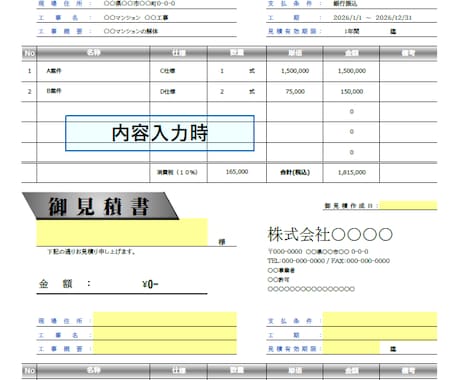460x380 pixels.
Task: Select the cell containing A案件
Action: coord(93,71)
